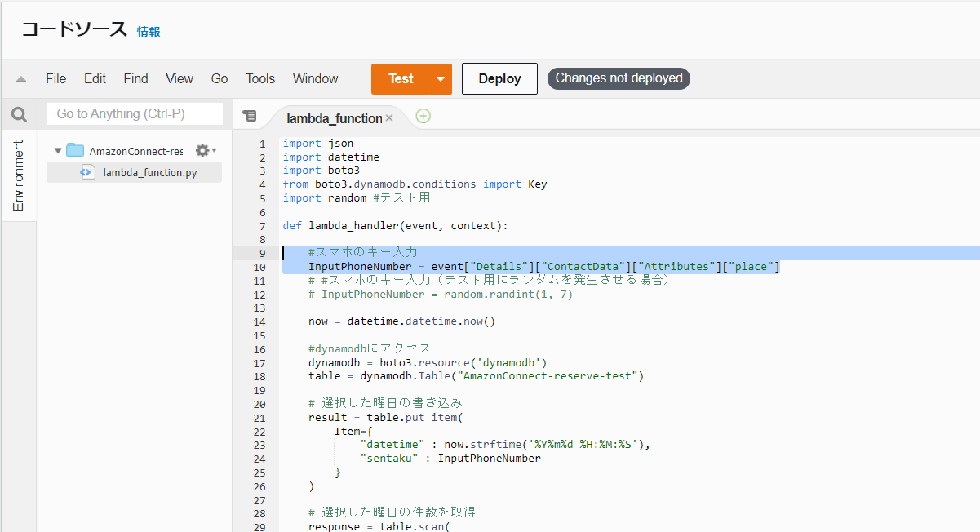Click line number 29 in gutter
The image size is (980, 532).
[259, 527]
